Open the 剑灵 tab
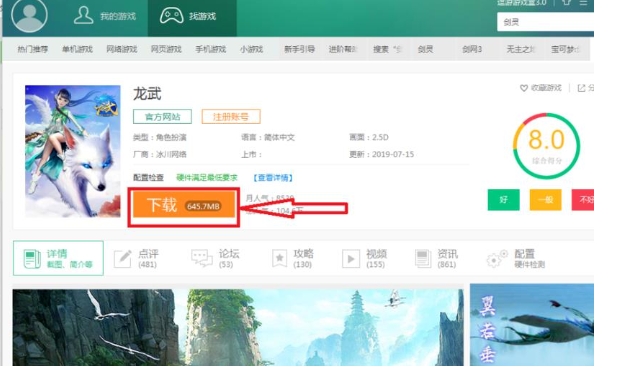The height and width of the screenshot is (370, 622). [x=425, y=49]
